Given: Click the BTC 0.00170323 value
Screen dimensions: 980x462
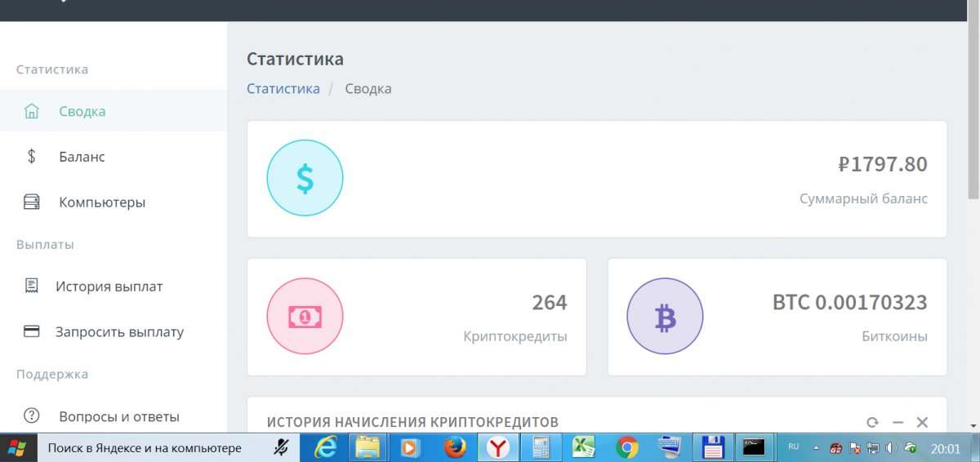Looking at the screenshot, I should coord(850,302).
